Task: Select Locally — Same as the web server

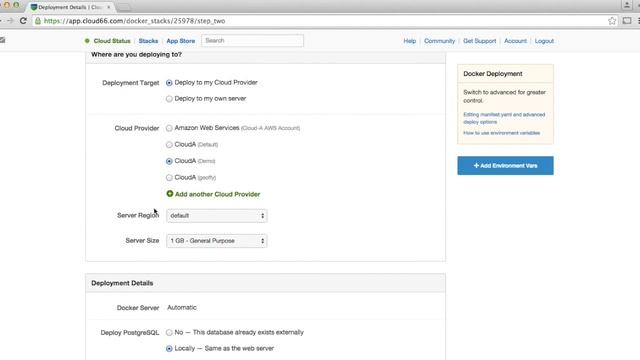Action: pyautogui.click(x=169, y=349)
